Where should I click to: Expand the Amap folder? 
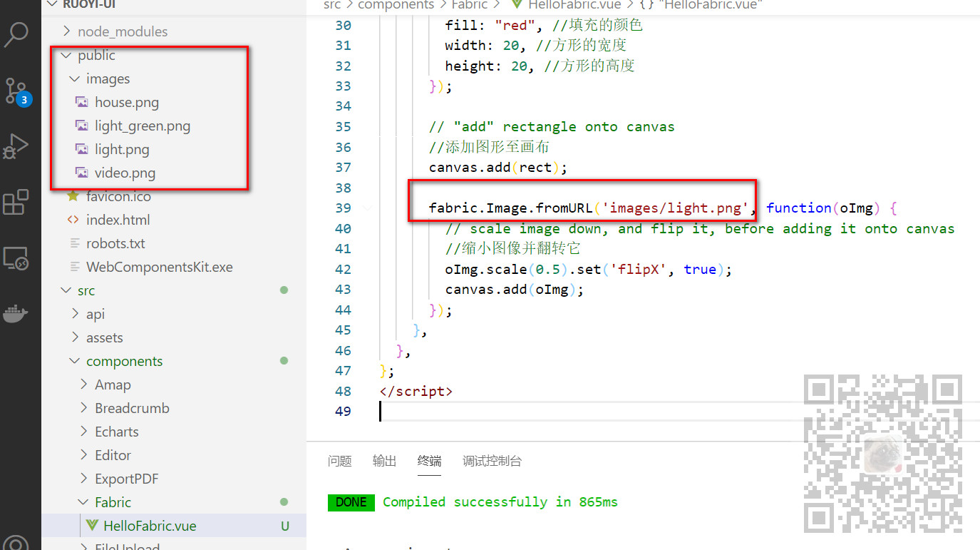(84, 385)
